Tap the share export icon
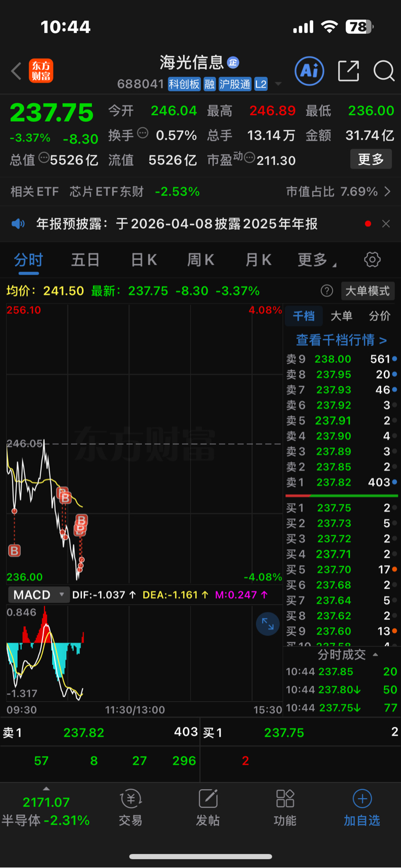The image size is (401, 868). (348, 70)
